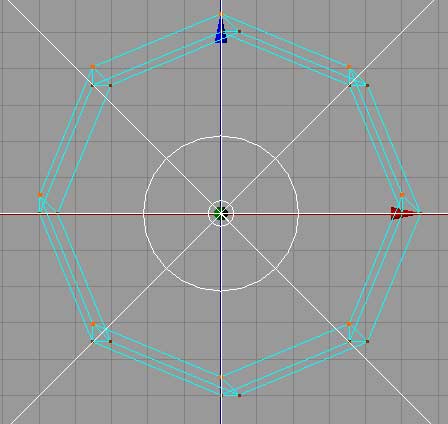Pick the dark vertex right of the blue arrow
Viewport: 448px width, 424px height.
tap(239, 32)
